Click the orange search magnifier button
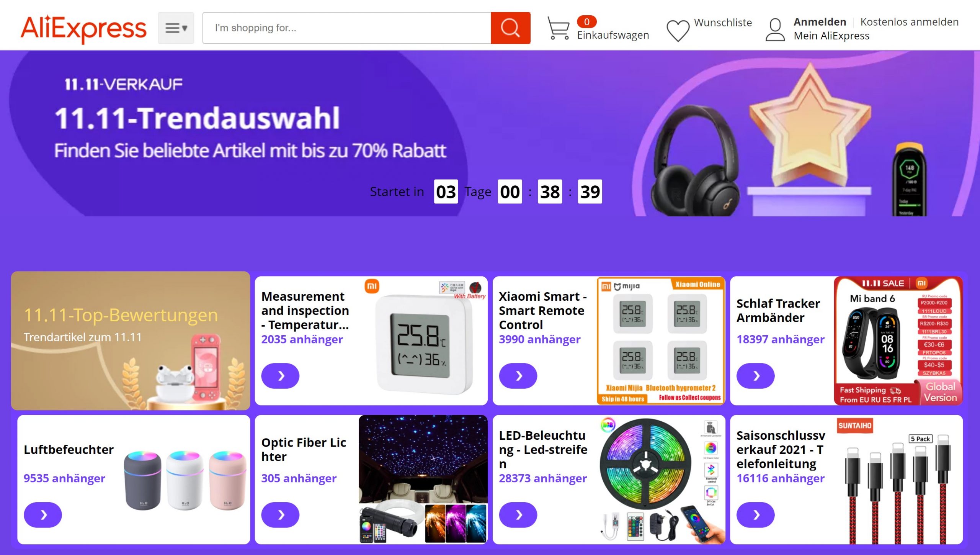This screenshot has width=980, height=555. coord(510,28)
